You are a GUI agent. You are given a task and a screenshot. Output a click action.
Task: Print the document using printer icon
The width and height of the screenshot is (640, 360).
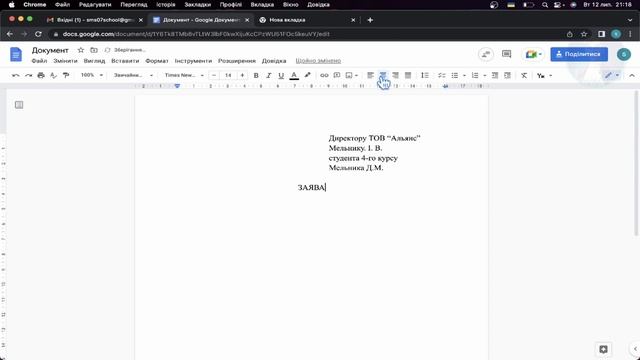click(41, 76)
